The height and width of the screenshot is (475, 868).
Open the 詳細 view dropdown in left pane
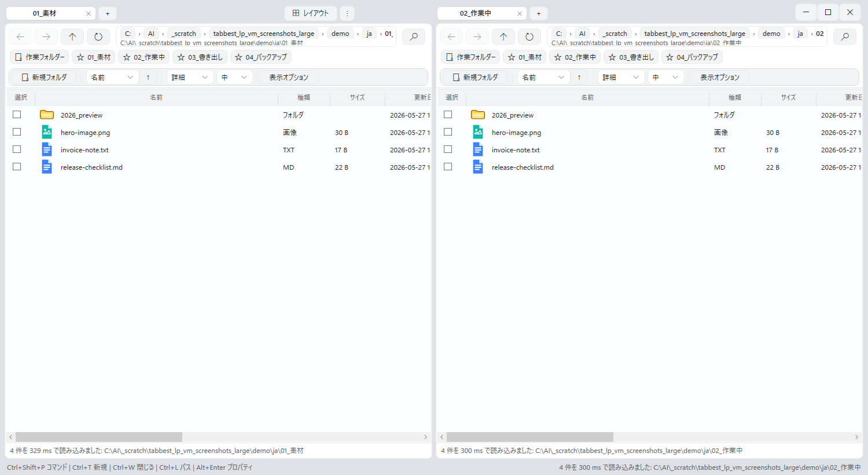(190, 77)
